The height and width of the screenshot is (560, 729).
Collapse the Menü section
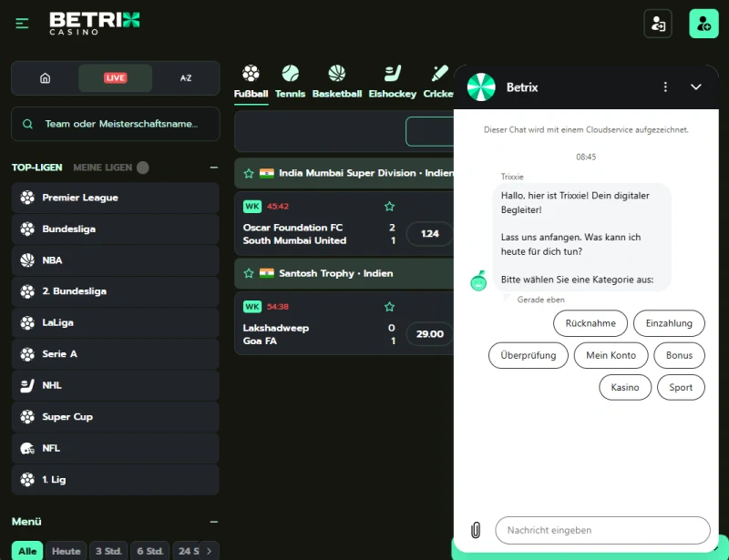coord(213,522)
